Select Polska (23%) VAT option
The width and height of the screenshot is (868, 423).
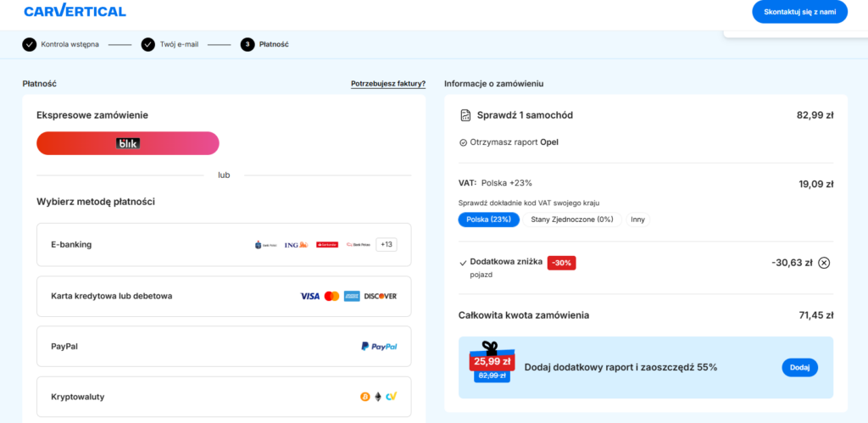tap(488, 220)
